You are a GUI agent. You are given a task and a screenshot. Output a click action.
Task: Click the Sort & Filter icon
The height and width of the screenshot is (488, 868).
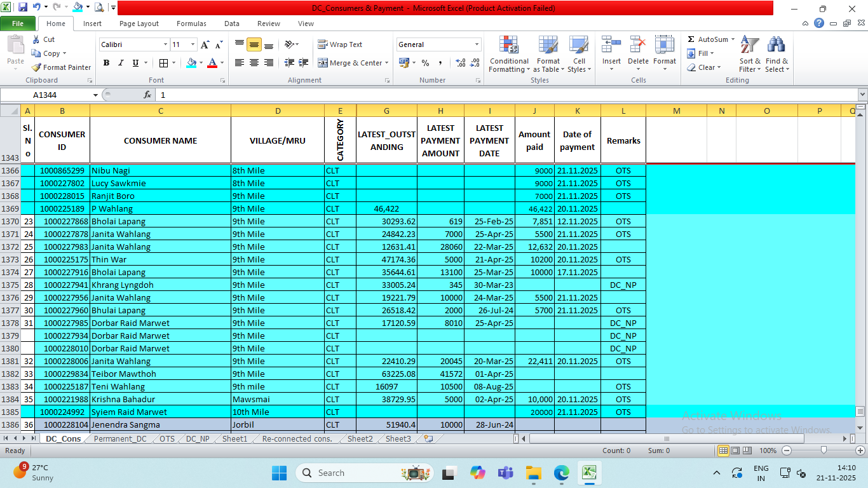click(750, 45)
